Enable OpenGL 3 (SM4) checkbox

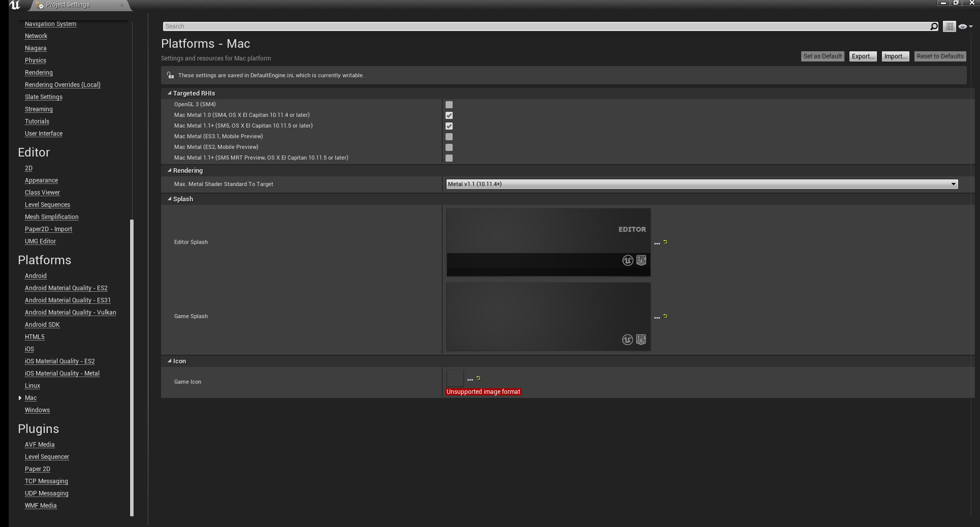(449, 105)
